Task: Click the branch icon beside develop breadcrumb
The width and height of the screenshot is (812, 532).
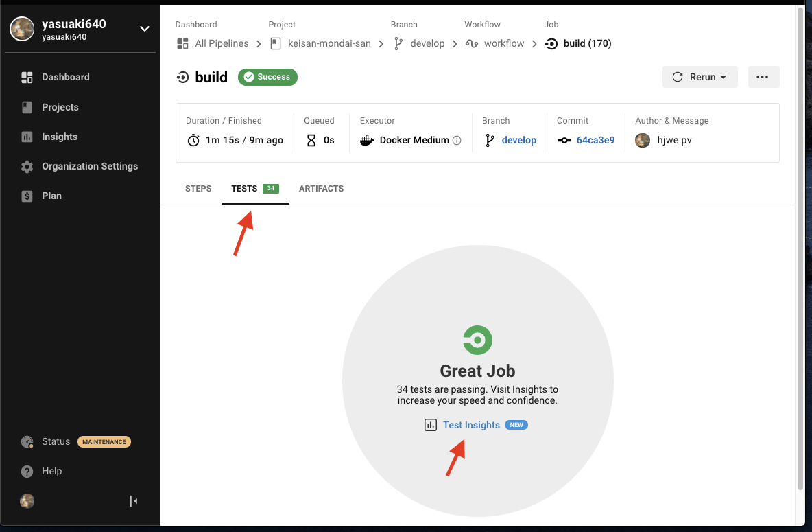Action: [x=398, y=43]
